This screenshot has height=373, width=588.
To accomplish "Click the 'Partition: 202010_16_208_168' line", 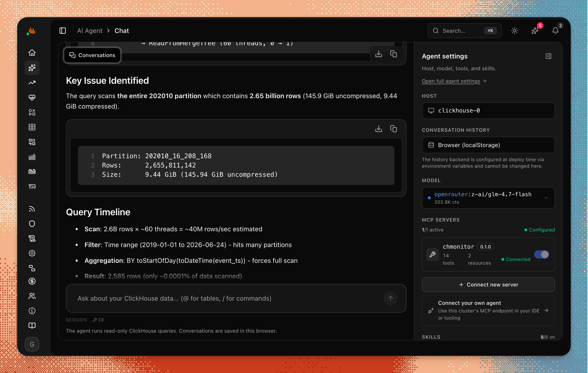I will (x=157, y=156).
